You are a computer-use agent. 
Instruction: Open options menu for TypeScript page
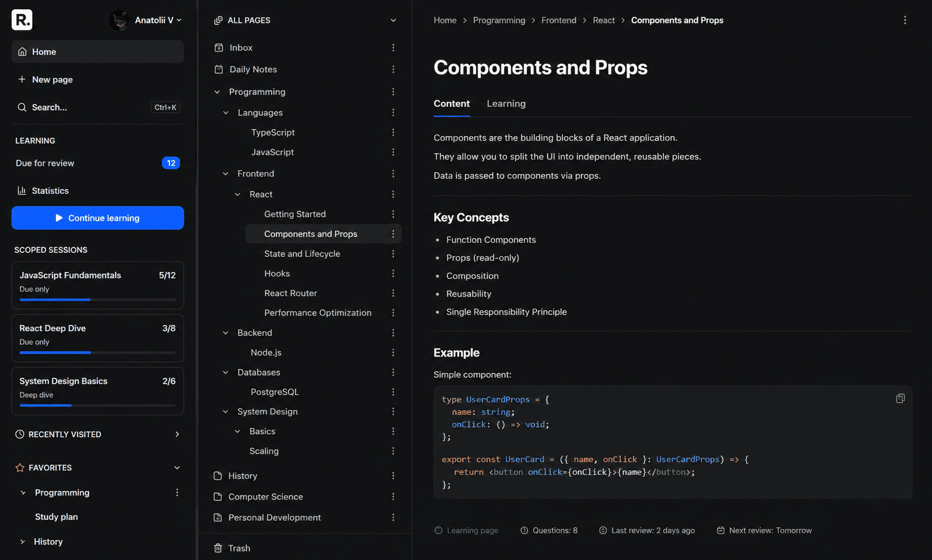(x=393, y=133)
